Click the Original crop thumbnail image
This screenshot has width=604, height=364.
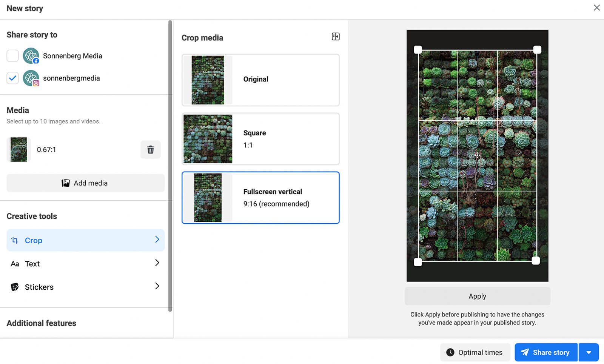(x=208, y=80)
